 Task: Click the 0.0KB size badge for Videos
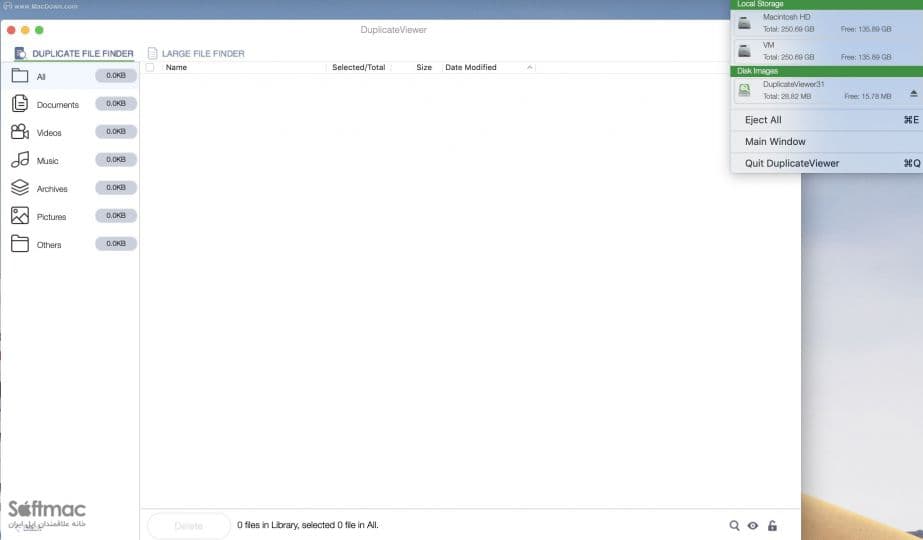point(116,131)
